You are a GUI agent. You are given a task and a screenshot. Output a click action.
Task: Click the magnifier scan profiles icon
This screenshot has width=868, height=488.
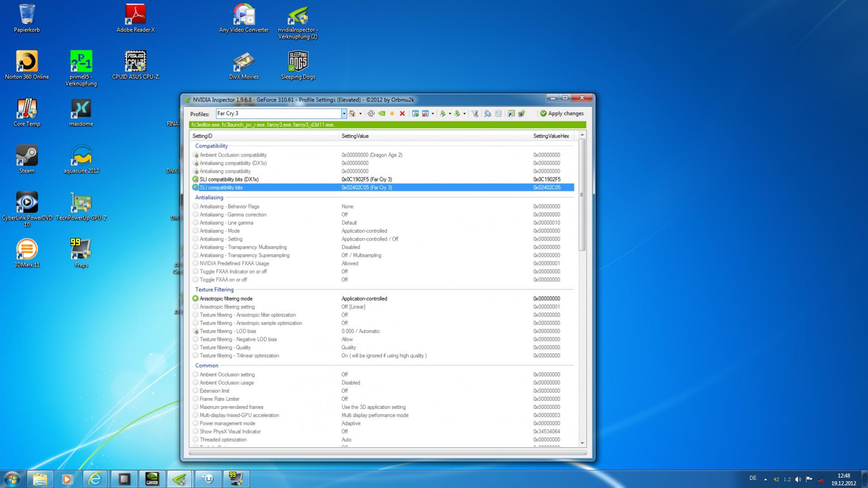pos(487,114)
